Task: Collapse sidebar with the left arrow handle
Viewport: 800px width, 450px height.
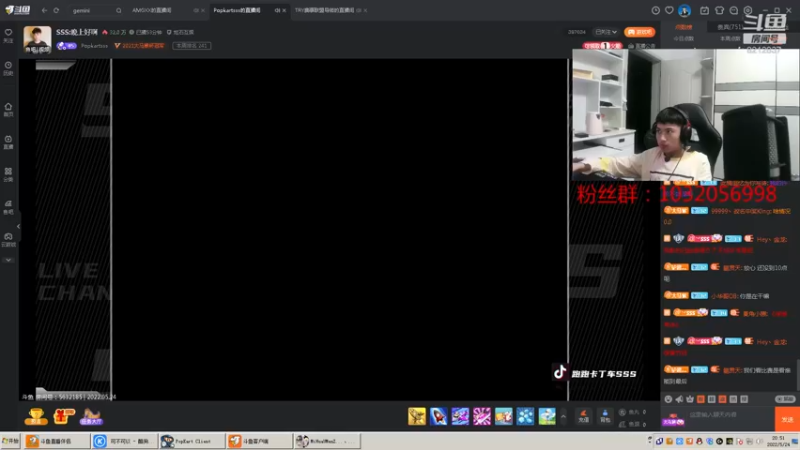Action: coord(18,226)
